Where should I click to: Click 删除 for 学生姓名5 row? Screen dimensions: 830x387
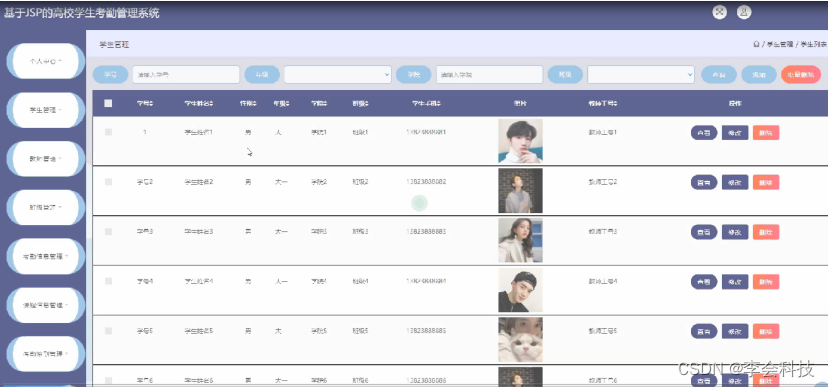[766, 331]
